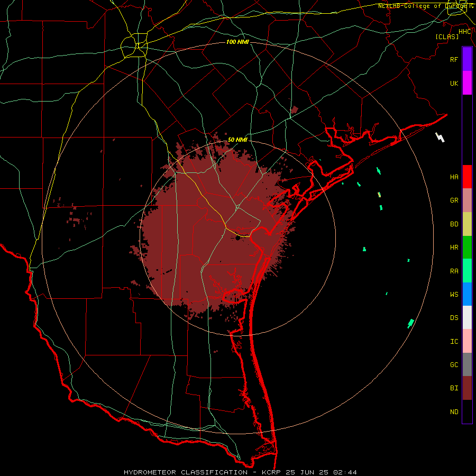Click the Hydrometeor Classification KCRP title text
Screen dimensions: 476x476
[240, 472]
